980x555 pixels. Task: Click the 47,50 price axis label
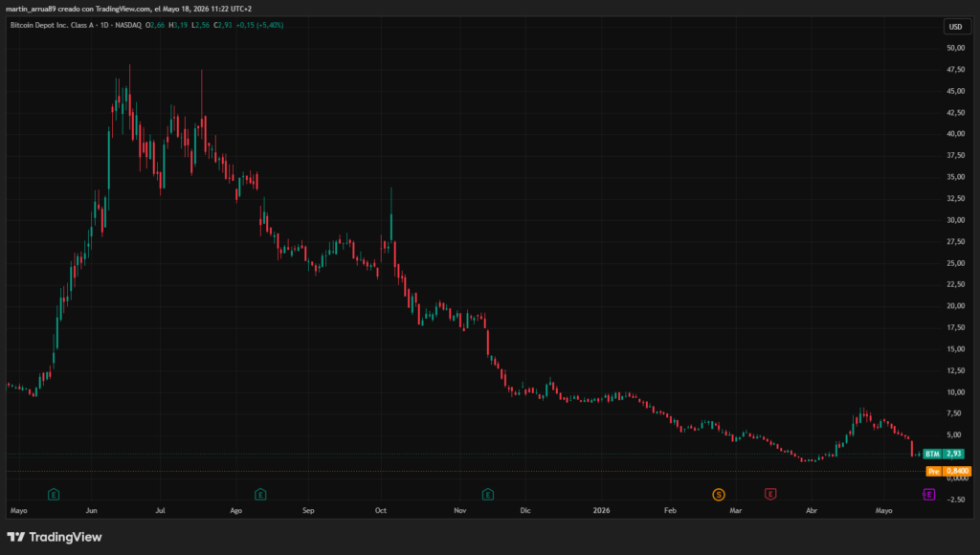(x=956, y=69)
